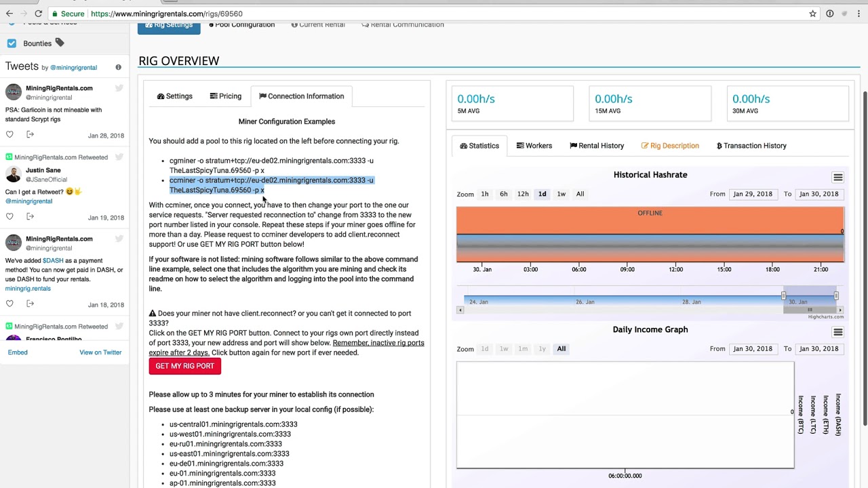The image size is (868, 488).
Task: Click the hashrate navigator left handle
Action: pyautogui.click(x=783, y=296)
